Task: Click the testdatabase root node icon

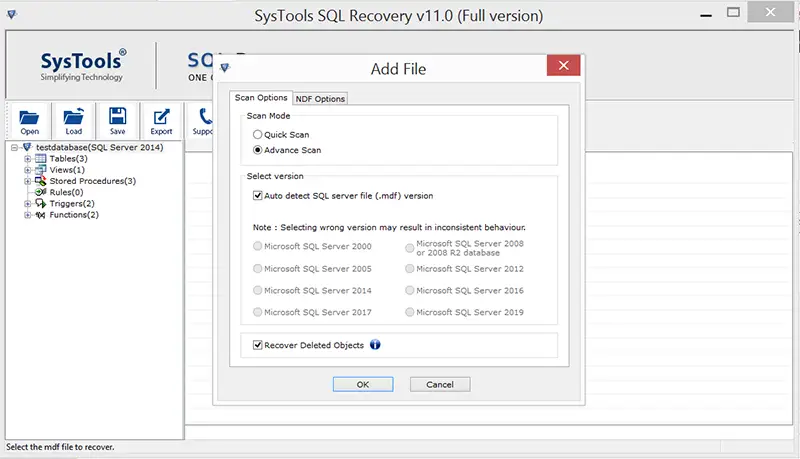Action: pos(27,147)
